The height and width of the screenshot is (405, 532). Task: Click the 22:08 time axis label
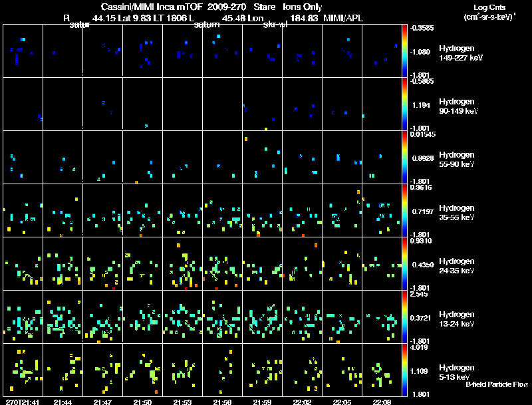click(382, 402)
